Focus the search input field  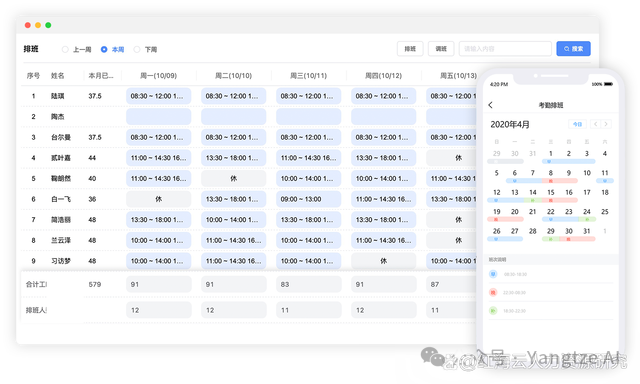505,49
